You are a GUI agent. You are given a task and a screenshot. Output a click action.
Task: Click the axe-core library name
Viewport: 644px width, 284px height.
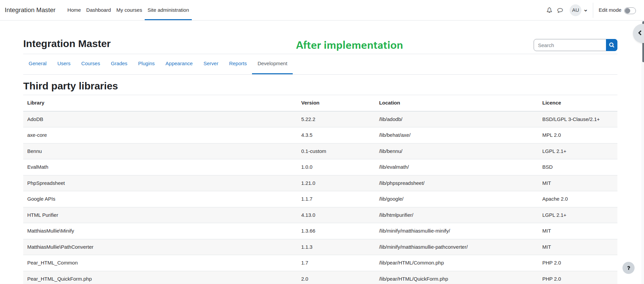click(x=37, y=135)
